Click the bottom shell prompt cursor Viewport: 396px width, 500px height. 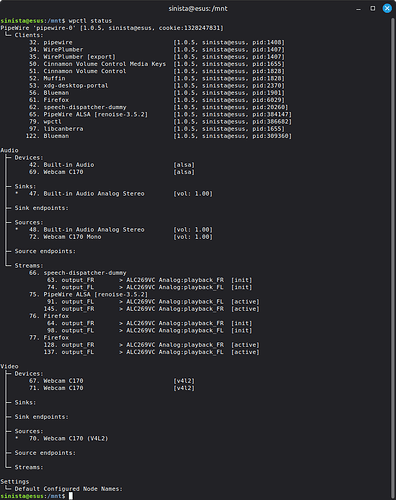point(71,496)
